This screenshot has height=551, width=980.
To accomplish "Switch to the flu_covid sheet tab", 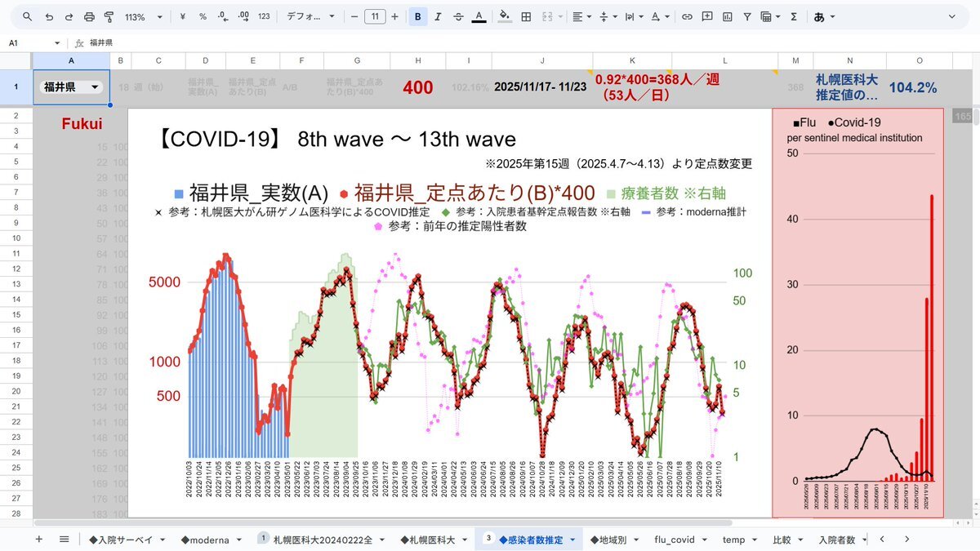I will 675,540.
